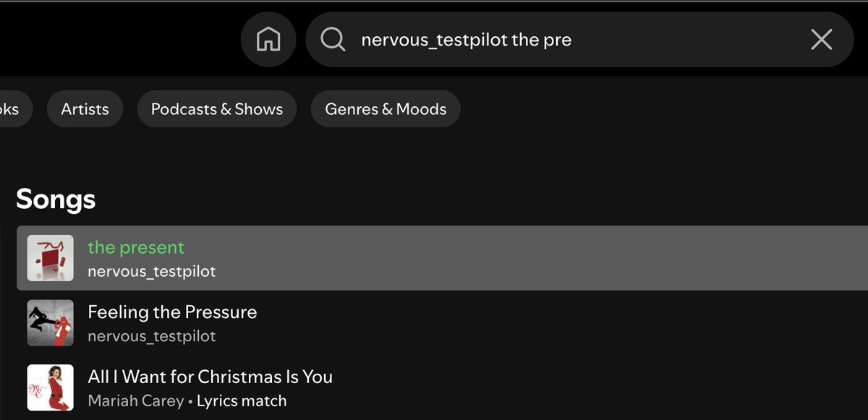Click Mariah Carey Christmas album cover
Viewport: 868px width, 420px height.
(x=50, y=387)
